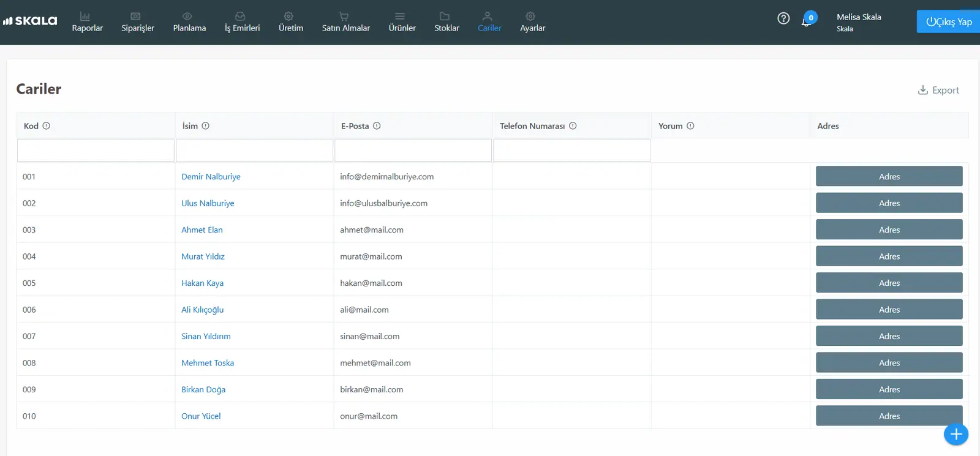Open Adres for Ulus Nalburiye row
Viewport: 980px width, 456px height.
pos(889,203)
